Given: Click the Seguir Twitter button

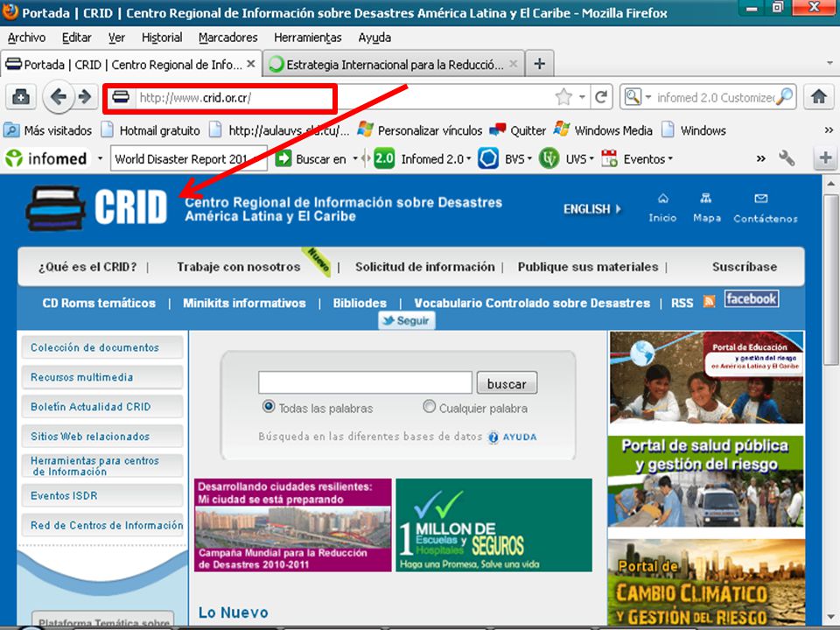Looking at the screenshot, I should pyautogui.click(x=407, y=321).
